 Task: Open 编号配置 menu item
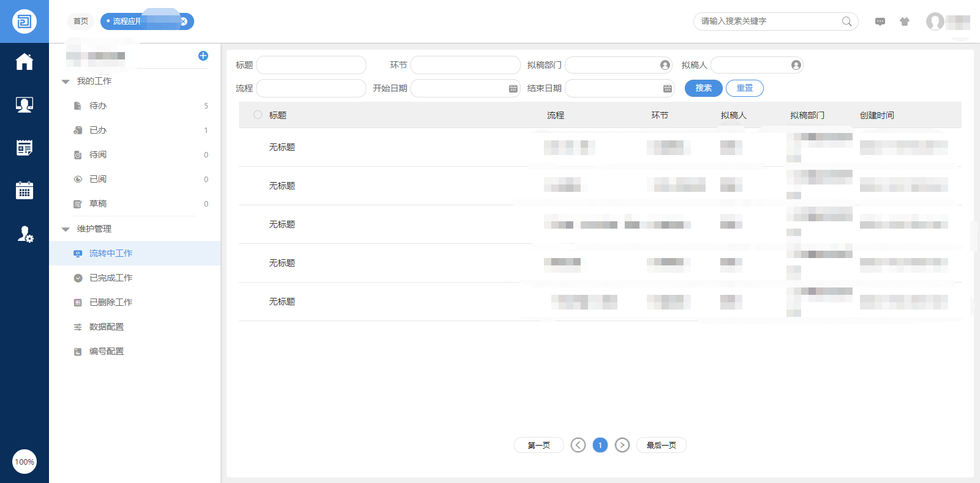(135, 351)
